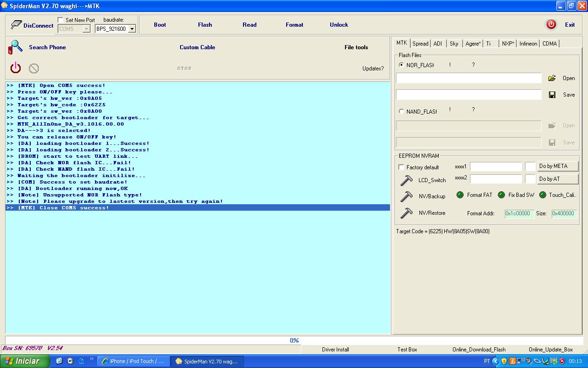Screen dimensions: 588x368
Task: Click the Boot button
Action: 160,25
